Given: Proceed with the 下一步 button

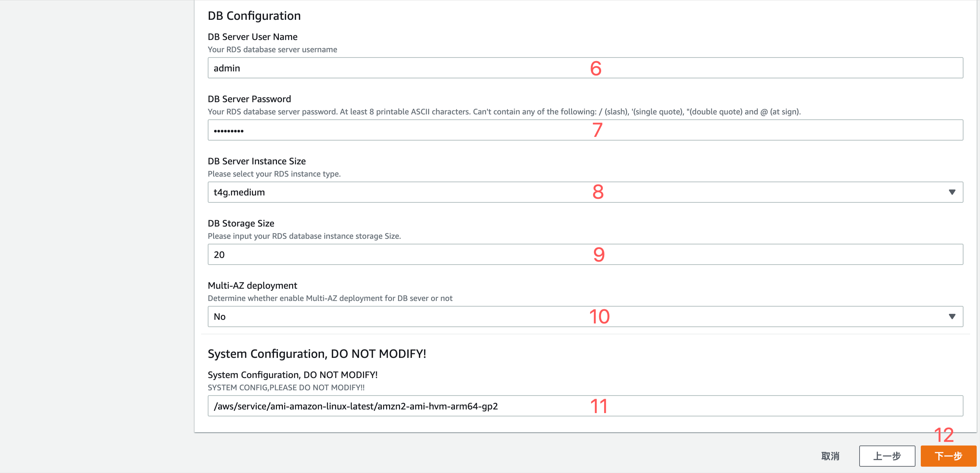Looking at the screenshot, I should pos(949,456).
